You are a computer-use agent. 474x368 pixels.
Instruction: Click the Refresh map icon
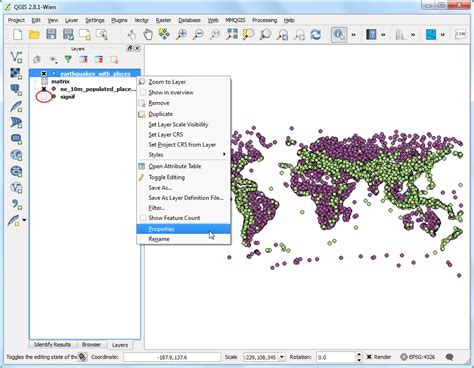(x=315, y=34)
